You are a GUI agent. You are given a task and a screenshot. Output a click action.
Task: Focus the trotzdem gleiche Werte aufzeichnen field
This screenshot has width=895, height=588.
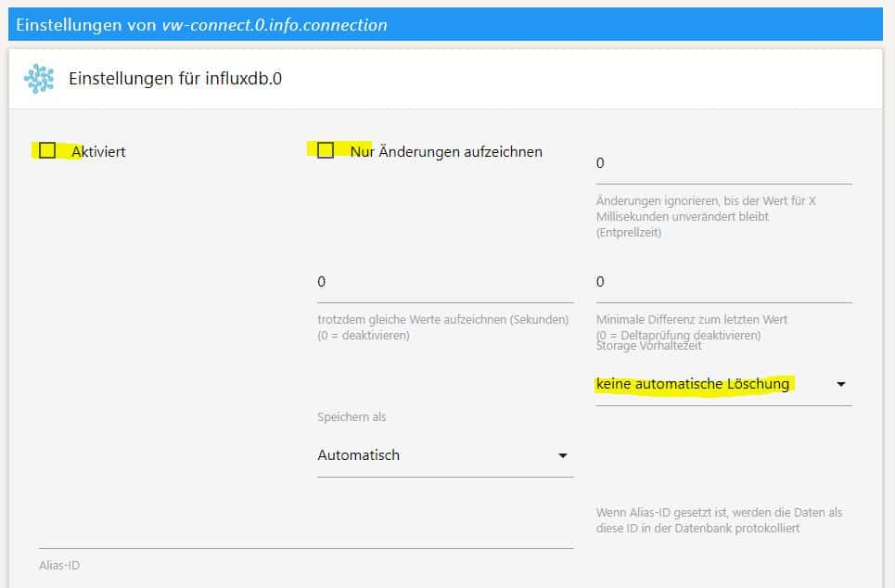[x=445, y=283]
